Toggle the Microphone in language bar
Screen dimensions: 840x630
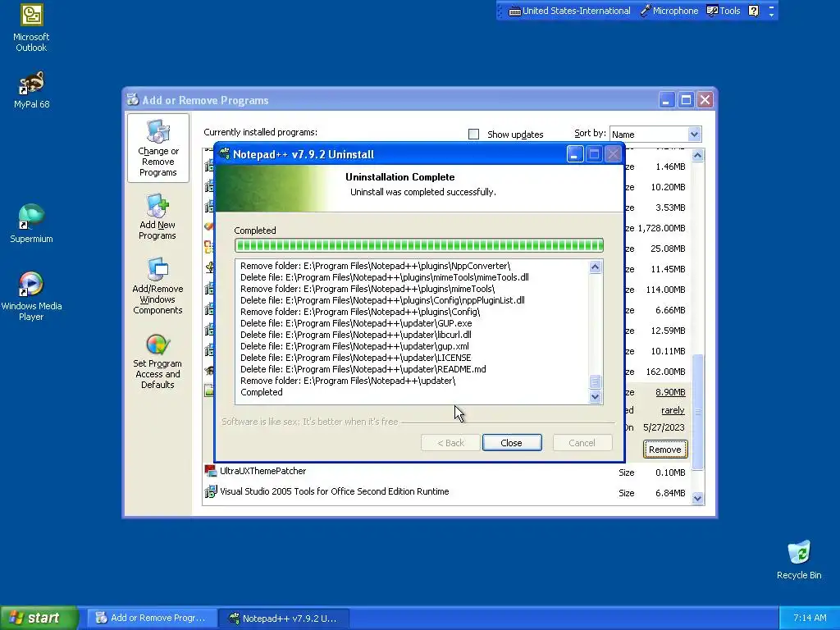(x=669, y=11)
